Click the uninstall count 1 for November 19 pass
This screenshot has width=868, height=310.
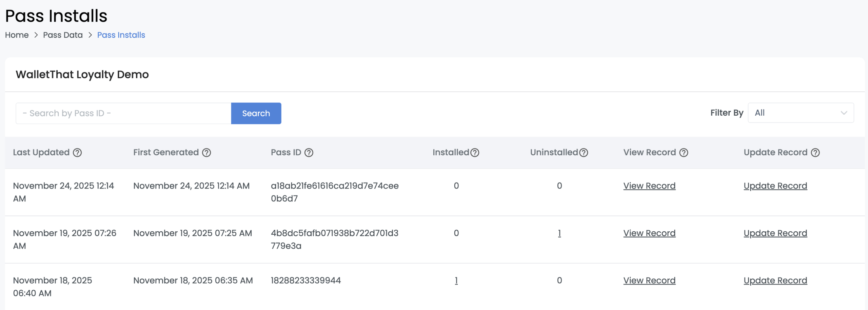click(x=559, y=233)
